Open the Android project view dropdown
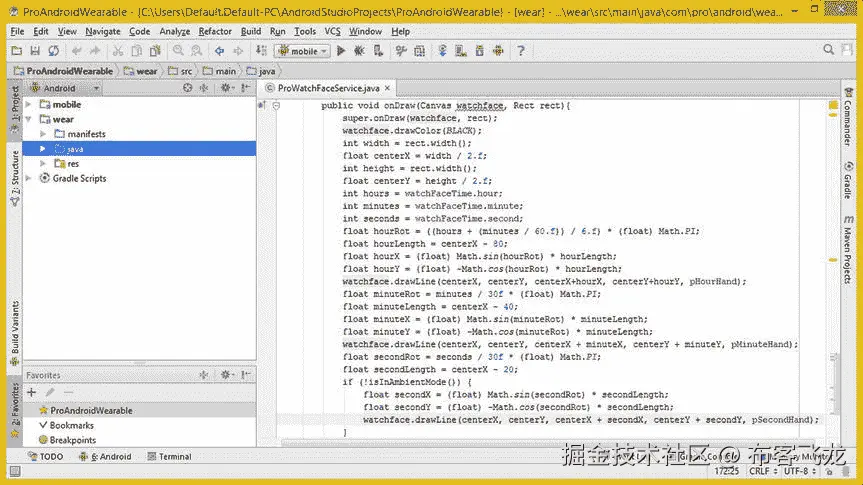The width and height of the screenshot is (863, 485). click(x=65, y=88)
